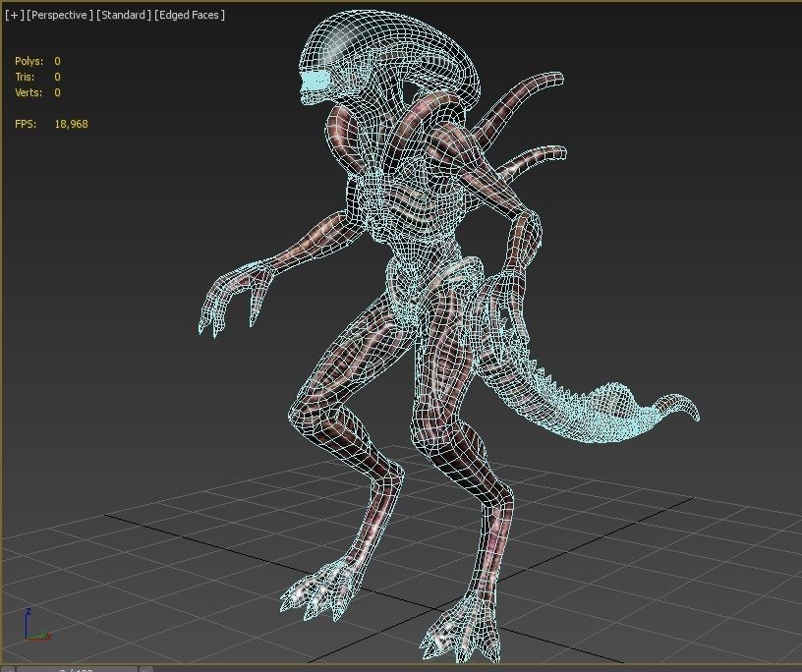
Task: Open the [+] viewport general menu
Action: tap(15, 15)
